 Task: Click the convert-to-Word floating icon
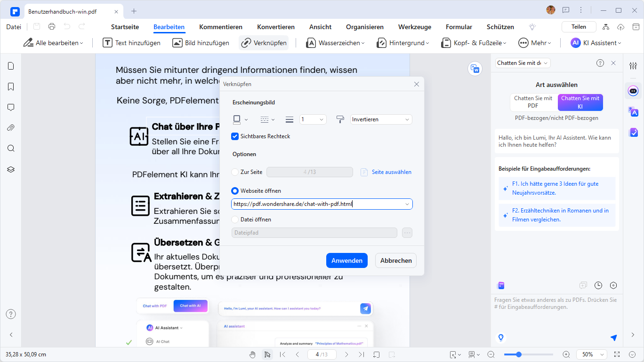click(x=475, y=69)
